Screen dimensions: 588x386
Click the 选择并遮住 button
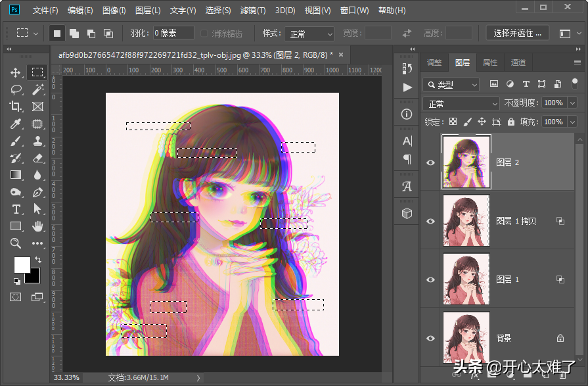click(x=518, y=33)
